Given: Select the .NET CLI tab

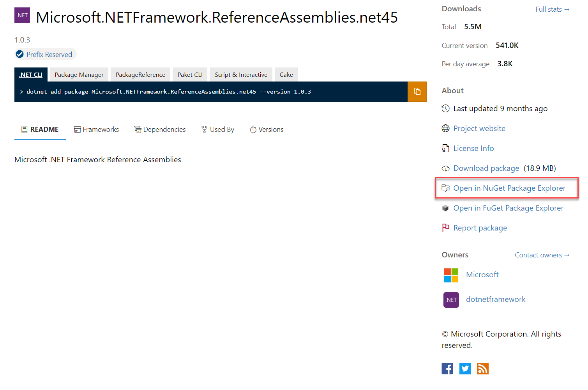Looking at the screenshot, I should pyautogui.click(x=31, y=74).
